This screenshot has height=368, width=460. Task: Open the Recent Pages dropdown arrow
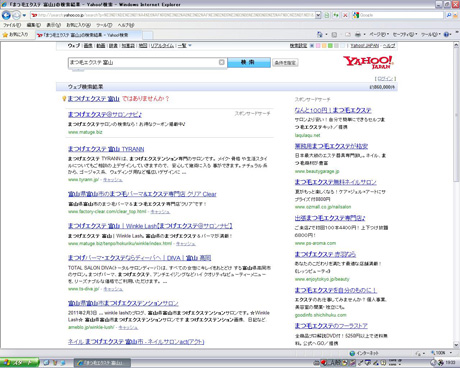coord(24,15)
